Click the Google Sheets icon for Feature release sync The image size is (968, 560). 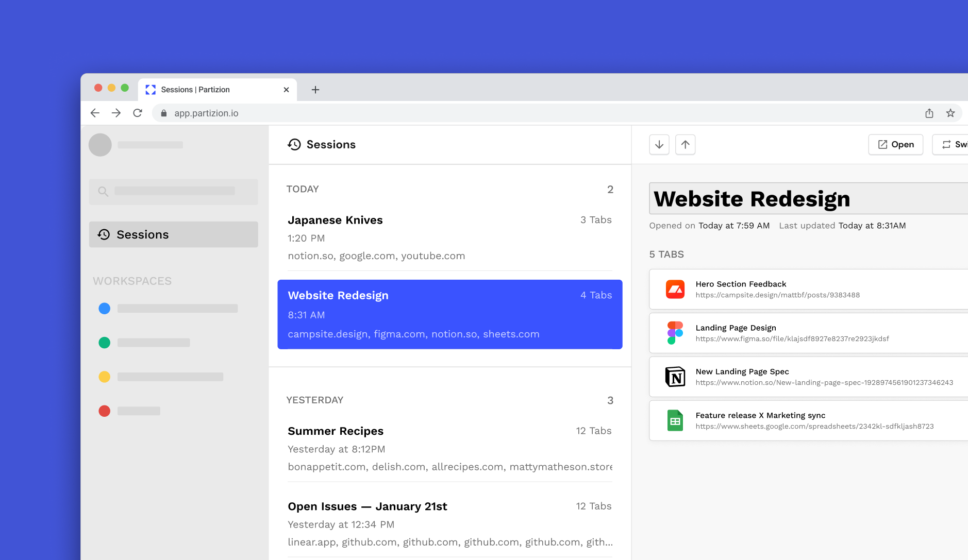pos(675,420)
